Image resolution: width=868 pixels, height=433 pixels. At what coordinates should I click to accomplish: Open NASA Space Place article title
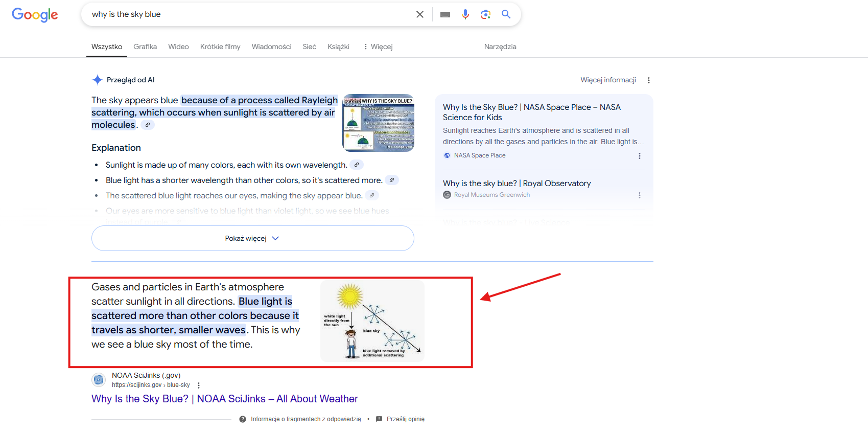pos(532,112)
